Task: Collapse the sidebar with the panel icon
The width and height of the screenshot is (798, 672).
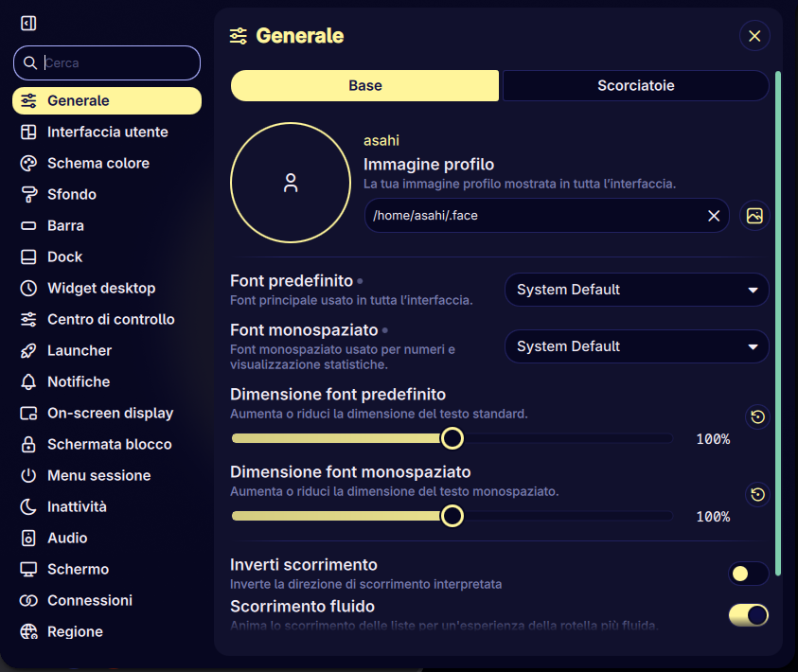Action: (x=28, y=23)
